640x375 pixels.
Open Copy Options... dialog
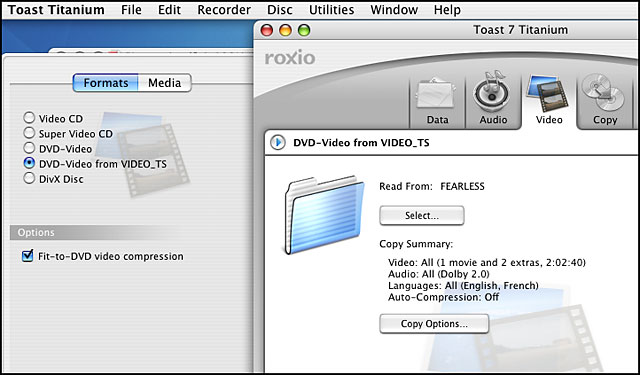pos(434,324)
